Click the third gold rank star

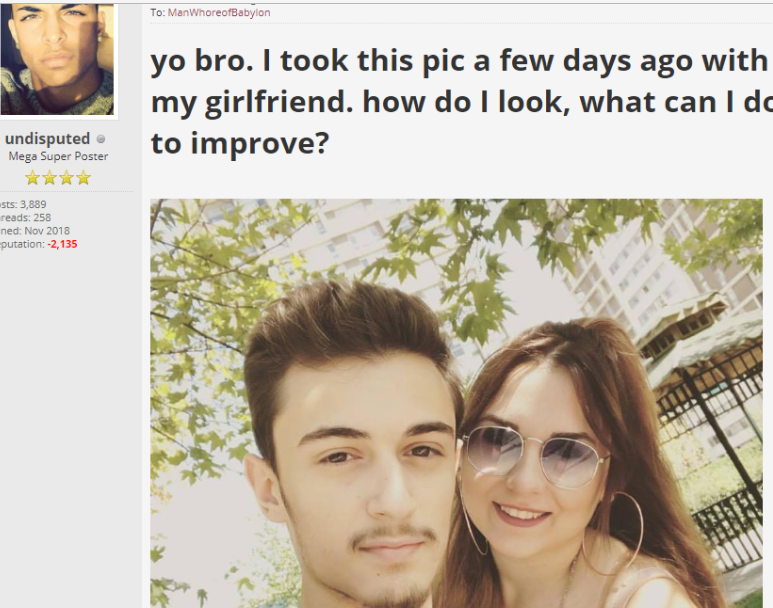coord(67,178)
